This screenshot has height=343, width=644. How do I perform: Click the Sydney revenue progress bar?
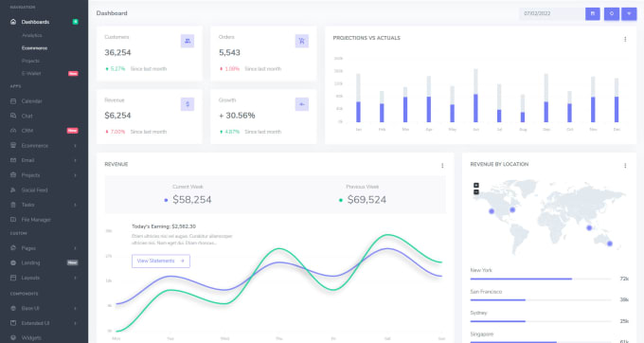coord(541,321)
